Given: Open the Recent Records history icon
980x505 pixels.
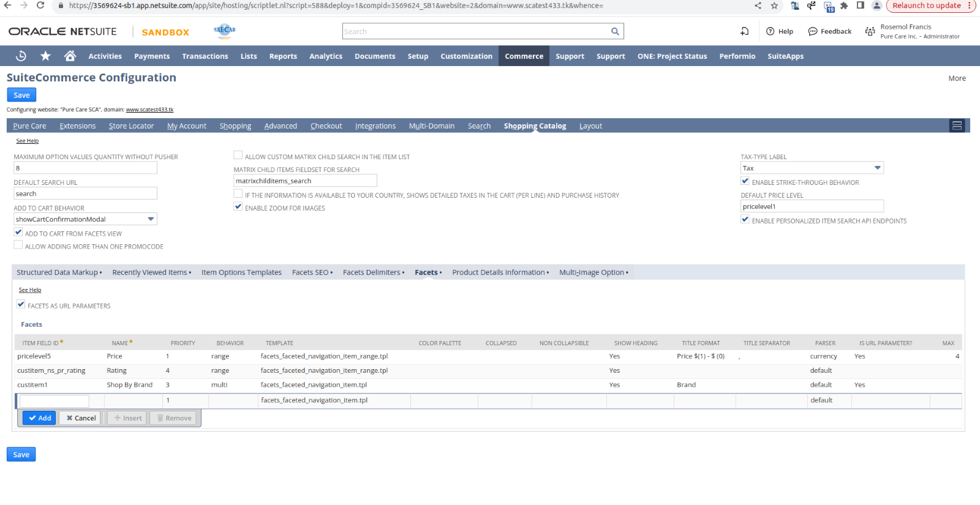Looking at the screenshot, I should coord(21,56).
